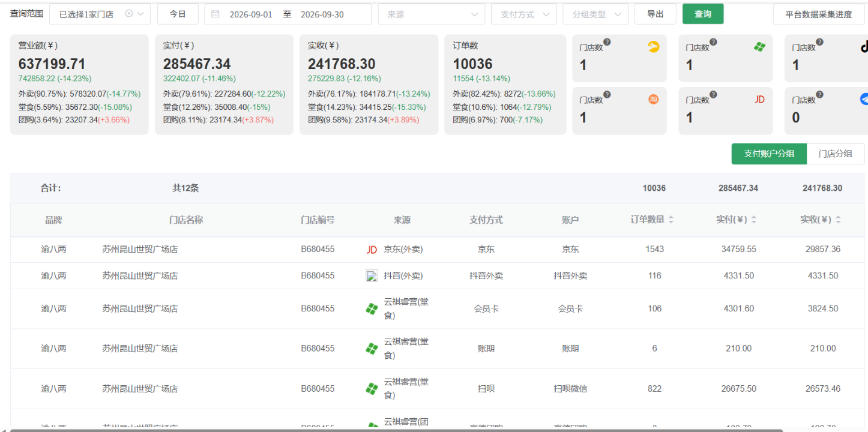Open the 来源 source dropdown
868x432 pixels.
432,14
